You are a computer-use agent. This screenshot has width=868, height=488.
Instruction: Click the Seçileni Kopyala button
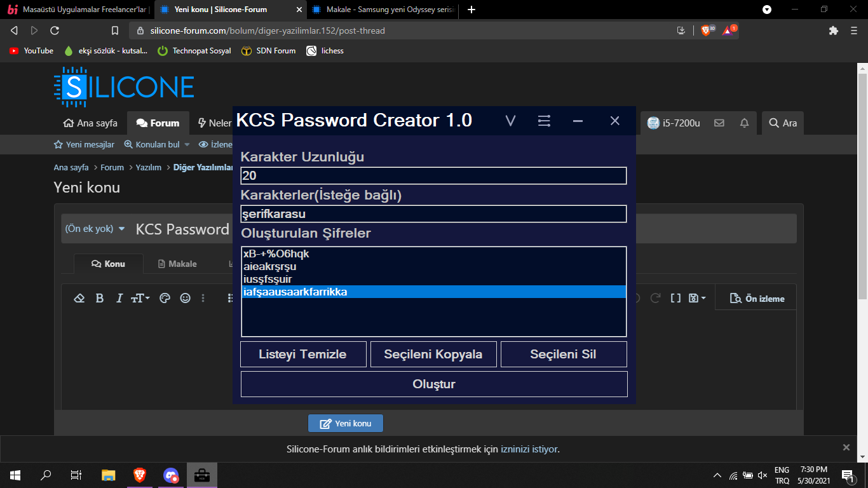433,355
